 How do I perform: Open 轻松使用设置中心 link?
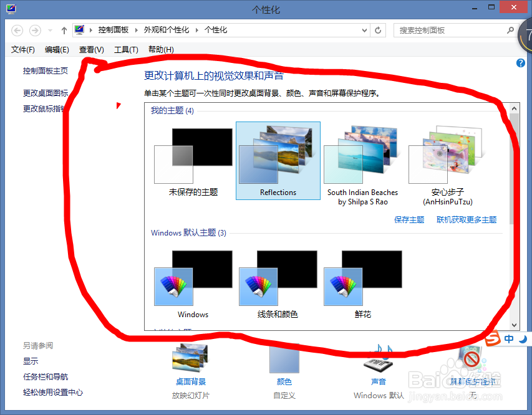53,393
